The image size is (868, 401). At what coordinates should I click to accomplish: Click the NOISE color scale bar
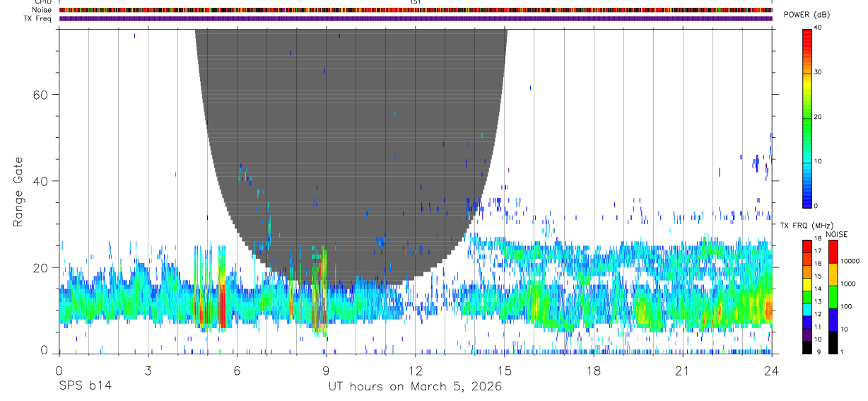tap(833, 297)
